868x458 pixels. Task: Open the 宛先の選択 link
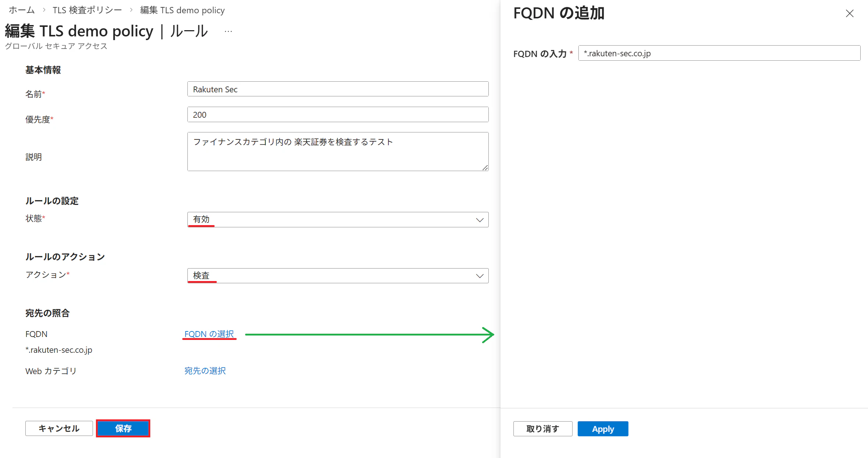click(205, 371)
